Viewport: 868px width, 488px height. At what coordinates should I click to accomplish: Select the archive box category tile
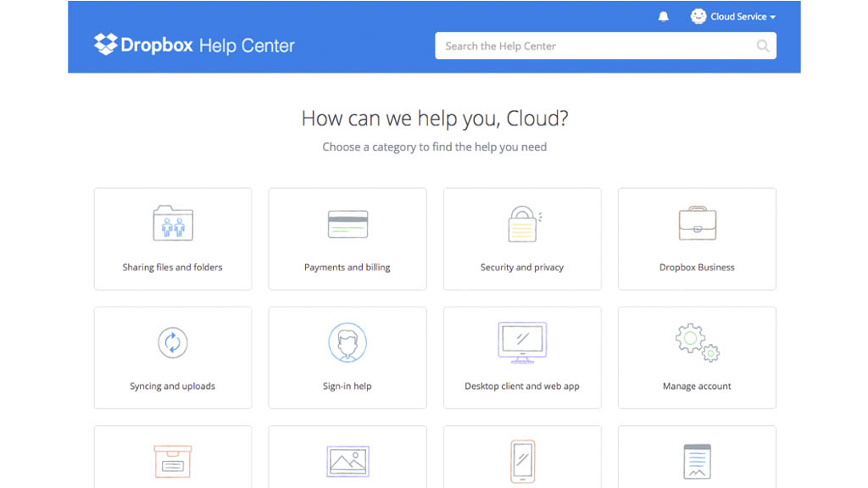(172, 457)
